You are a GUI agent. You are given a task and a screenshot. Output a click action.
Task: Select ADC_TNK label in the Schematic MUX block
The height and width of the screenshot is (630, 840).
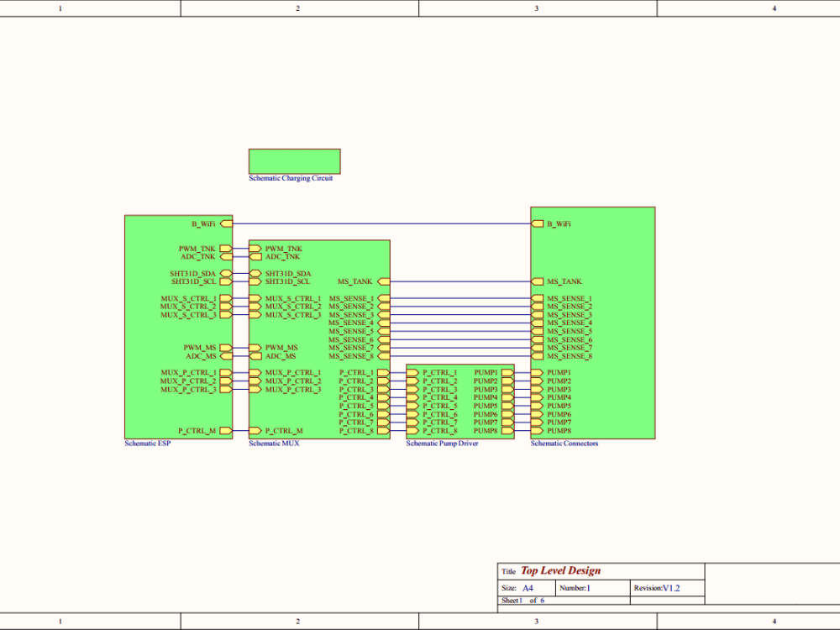[x=283, y=257]
